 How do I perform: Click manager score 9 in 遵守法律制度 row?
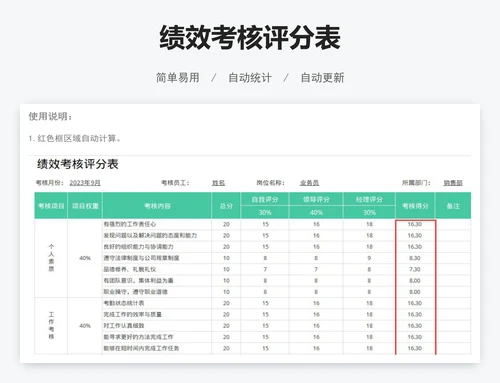(369, 258)
